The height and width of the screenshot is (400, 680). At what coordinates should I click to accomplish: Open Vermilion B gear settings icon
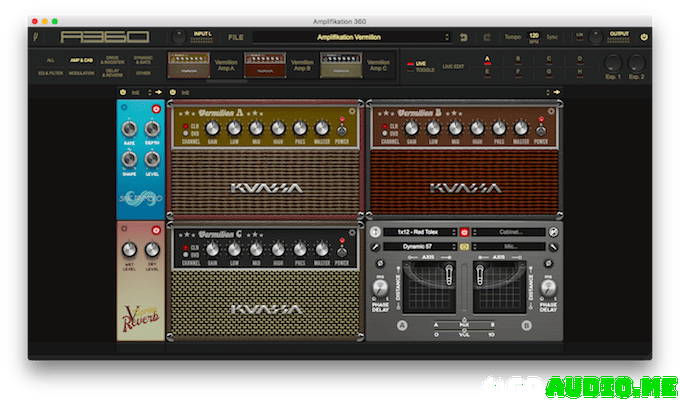coord(551,111)
